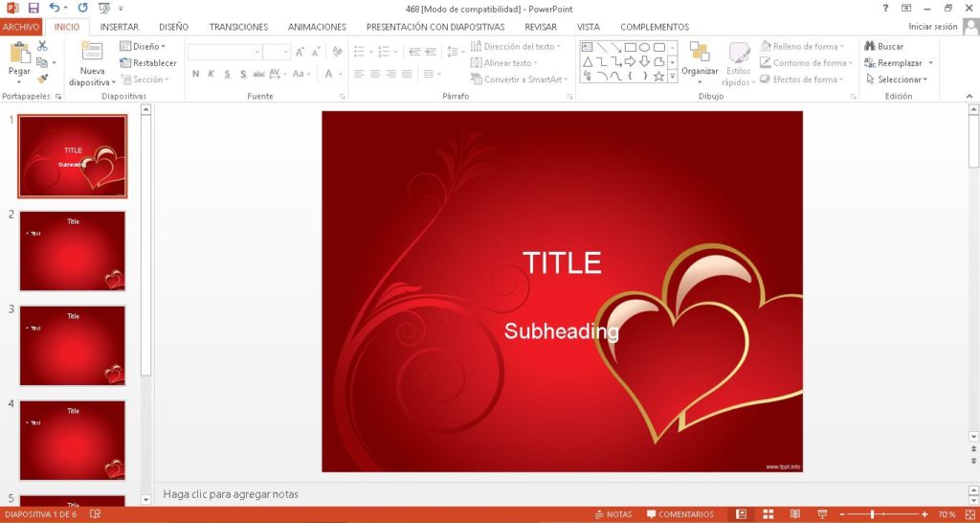The image size is (980, 523).
Task: Click zoom out minus button
Action: pos(842,514)
